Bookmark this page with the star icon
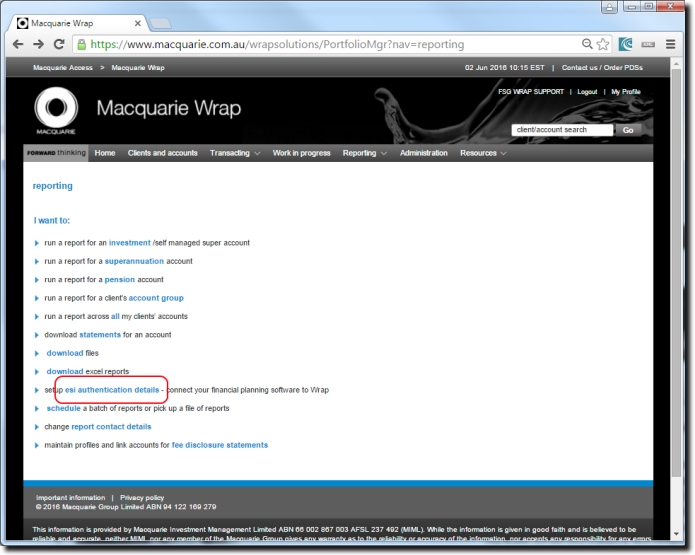The width and height of the screenshot is (695, 555). 603,44
